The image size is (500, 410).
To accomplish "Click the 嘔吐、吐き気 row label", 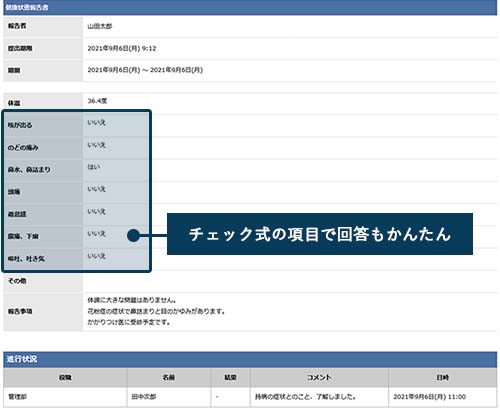I will pyautogui.click(x=26, y=259).
